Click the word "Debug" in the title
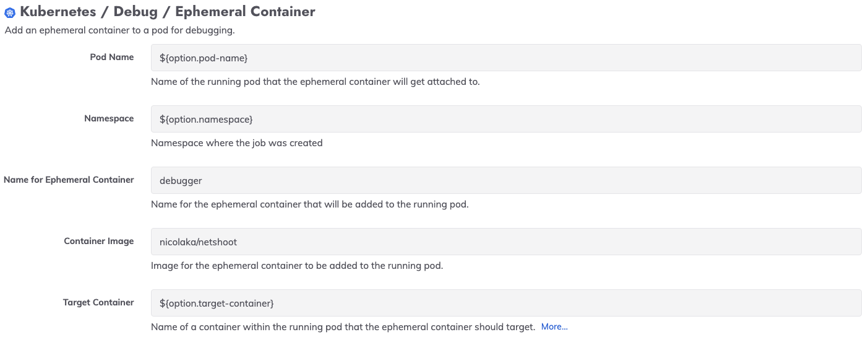The width and height of the screenshot is (868, 337). pos(135,12)
